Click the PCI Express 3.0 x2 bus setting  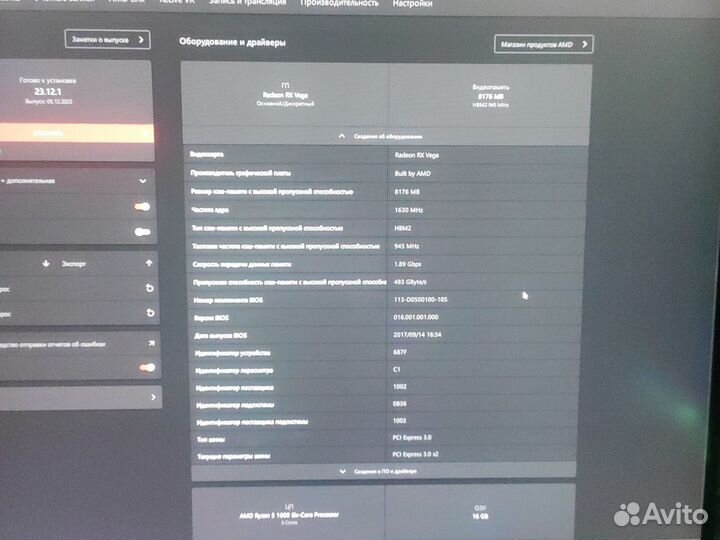(x=415, y=454)
